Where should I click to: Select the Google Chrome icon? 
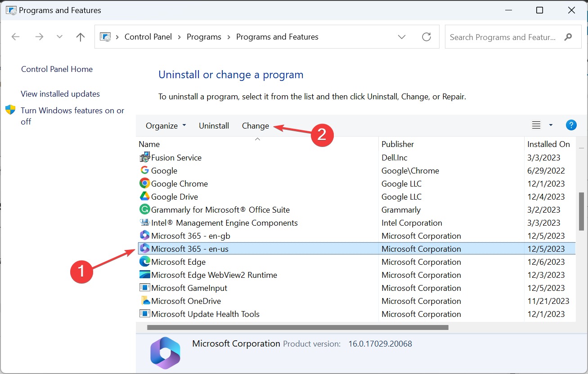click(145, 183)
